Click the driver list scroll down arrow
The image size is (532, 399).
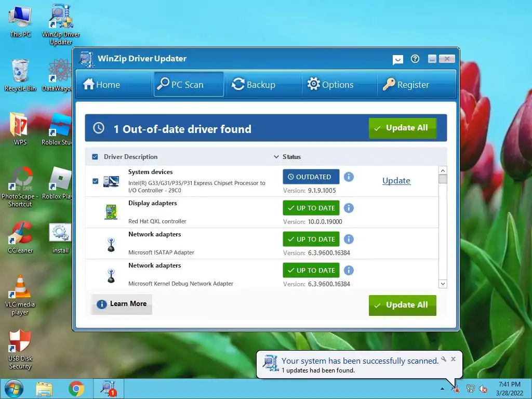click(x=443, y=284)
